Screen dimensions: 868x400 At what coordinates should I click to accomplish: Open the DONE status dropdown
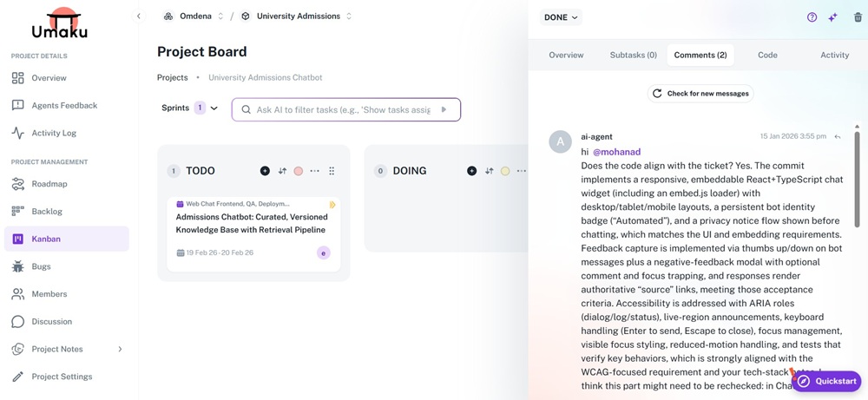coord(561,17)
